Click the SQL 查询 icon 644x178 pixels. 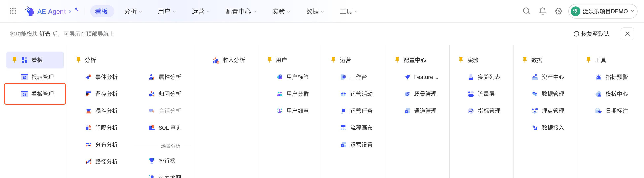pyautogui.click(x=152, y=128)
